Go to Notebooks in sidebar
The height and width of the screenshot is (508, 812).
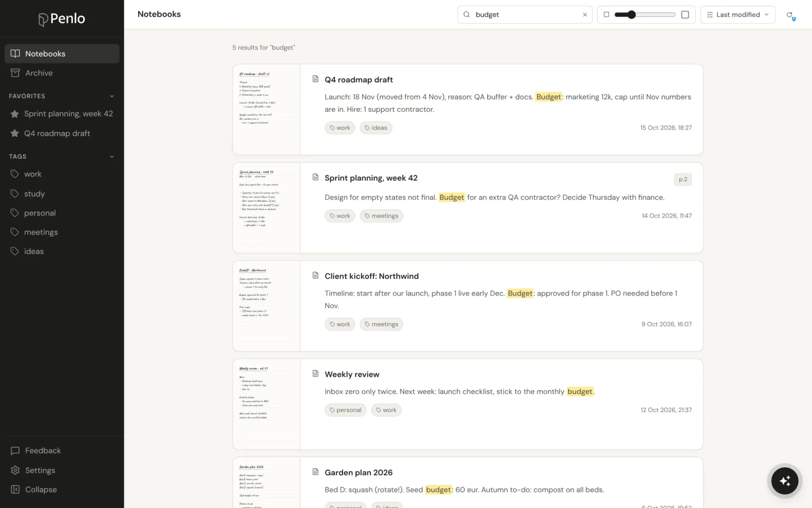[62, 54]
